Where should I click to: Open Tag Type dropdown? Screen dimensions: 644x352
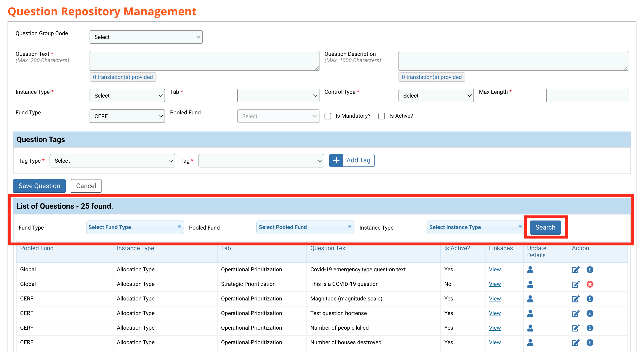click(x=112, y=161)
